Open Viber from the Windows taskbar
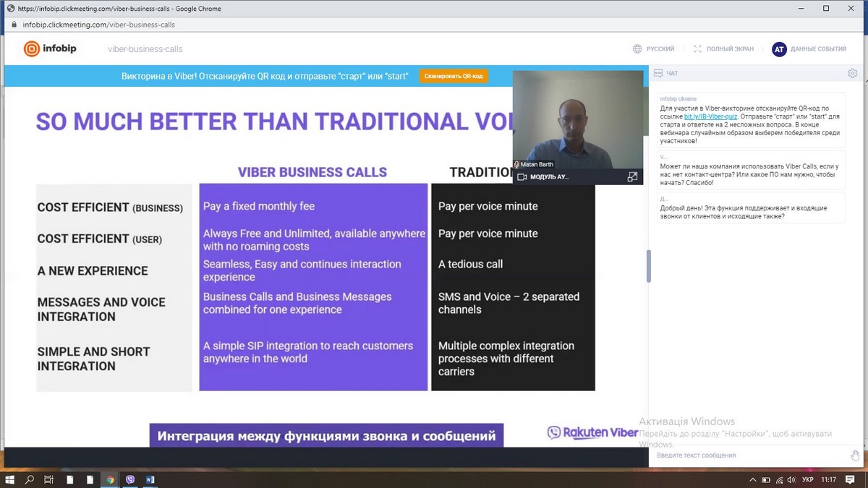868x488 pixels. click(x=130, y=479)
